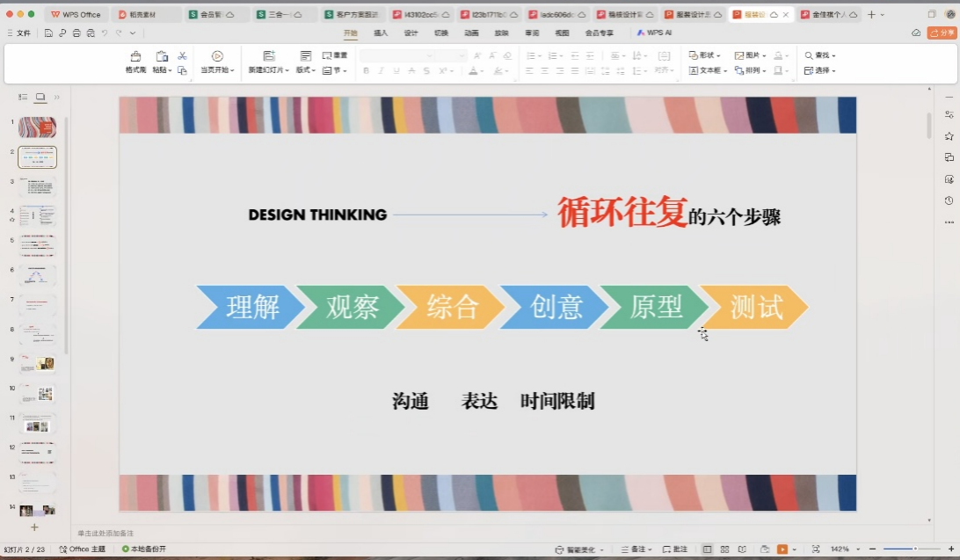Click the print icon in quick access bar
Image resolution: width=960 pixels, height=560 pixels.
tap(76, 33)
